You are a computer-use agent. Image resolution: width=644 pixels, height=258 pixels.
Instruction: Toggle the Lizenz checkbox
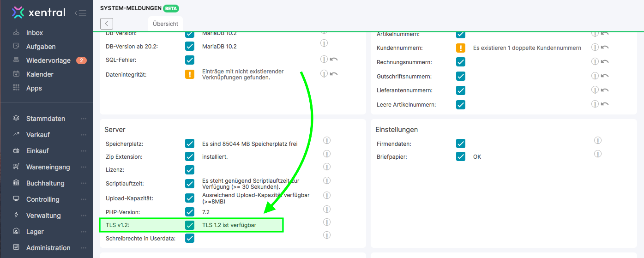click(x=190, y=170)
